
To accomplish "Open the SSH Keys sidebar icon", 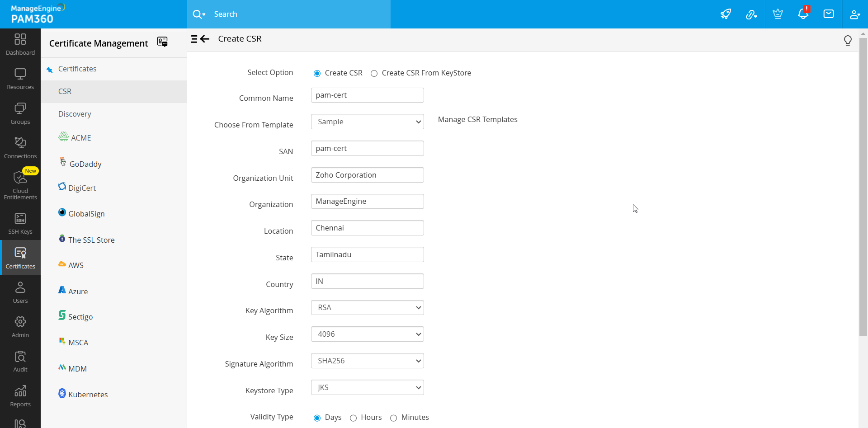I will click(20, 223).
